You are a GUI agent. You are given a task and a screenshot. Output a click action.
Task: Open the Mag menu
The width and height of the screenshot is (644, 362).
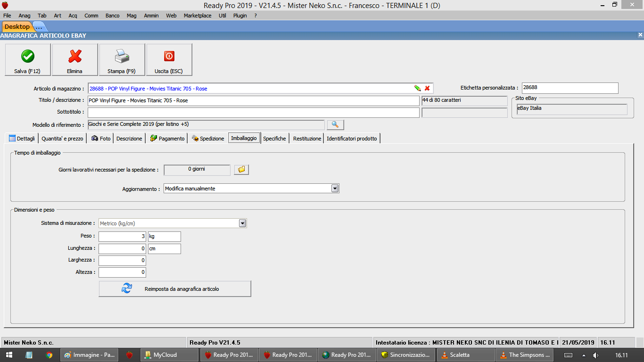point(132,16)
